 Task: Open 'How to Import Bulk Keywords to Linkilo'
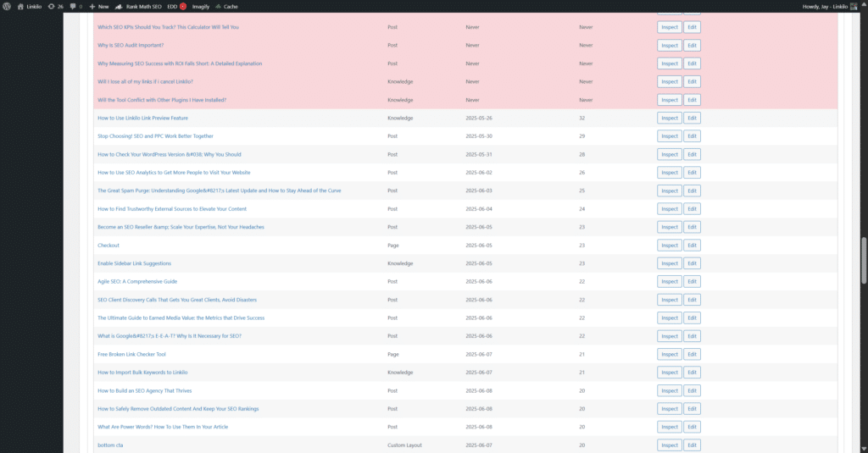(142, 373)
